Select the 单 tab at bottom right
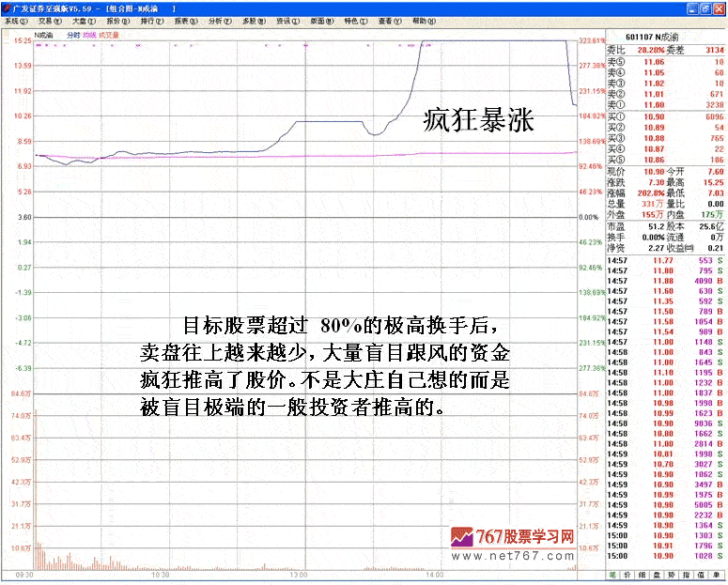This screenshot has width=728, height=585. [x=719, y=574]
